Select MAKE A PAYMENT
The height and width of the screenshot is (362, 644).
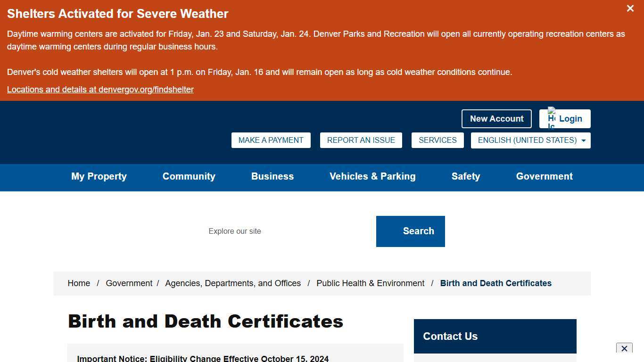click(271, 140)
